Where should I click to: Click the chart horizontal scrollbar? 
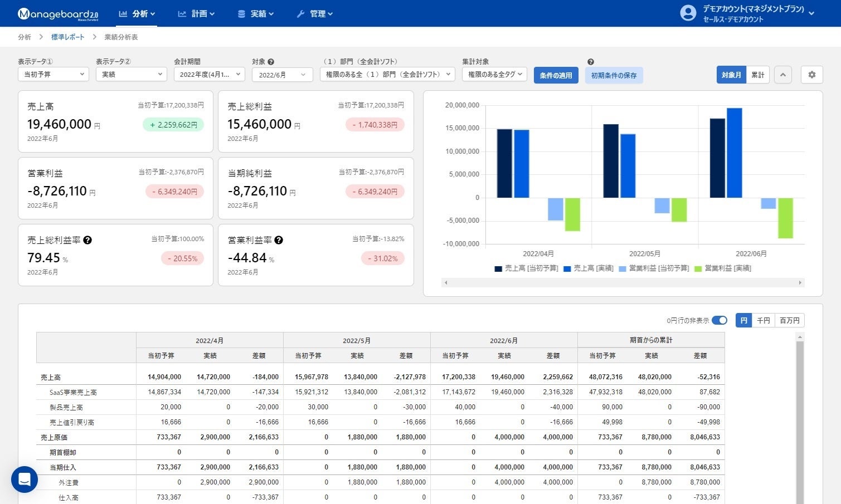coord(623,283)
